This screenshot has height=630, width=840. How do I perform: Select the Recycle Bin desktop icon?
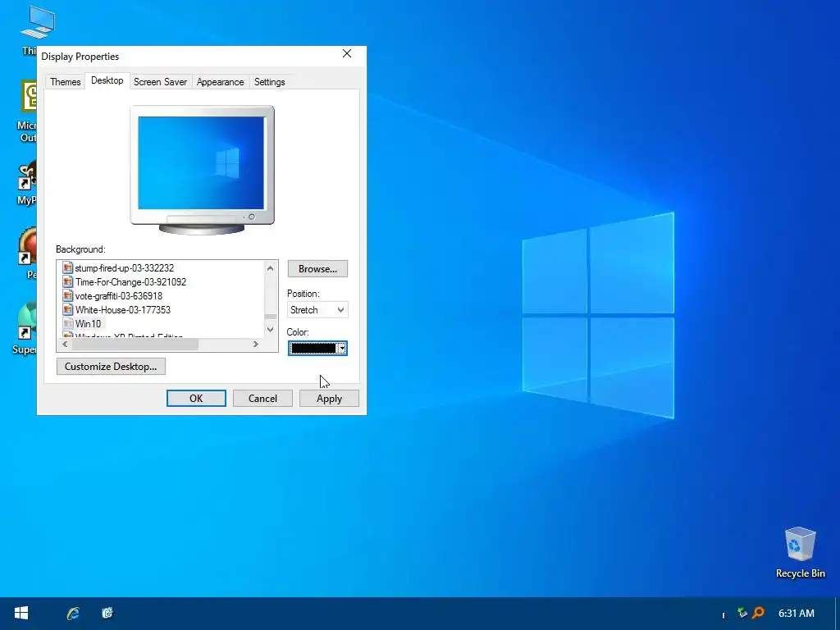(x=801, y=553)
